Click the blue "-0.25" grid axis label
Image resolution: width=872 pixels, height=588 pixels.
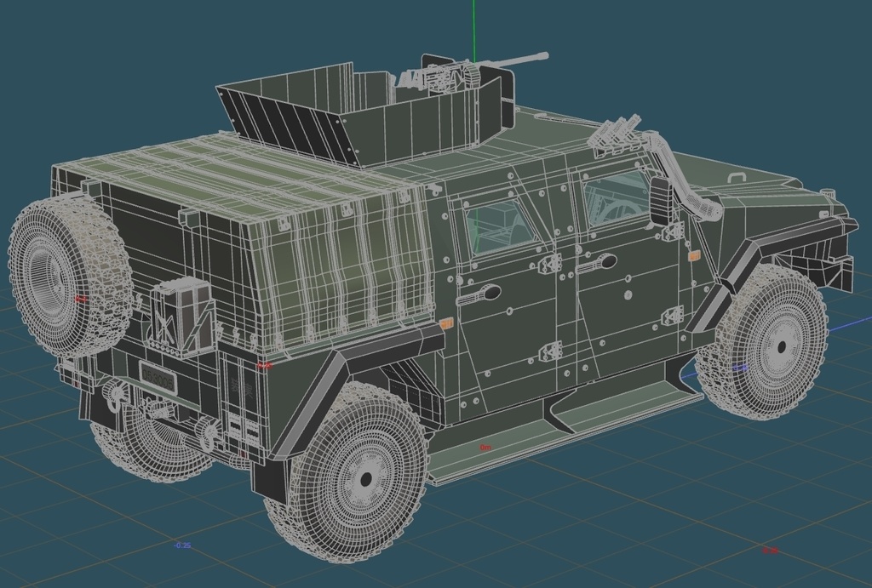pos(182,545)
